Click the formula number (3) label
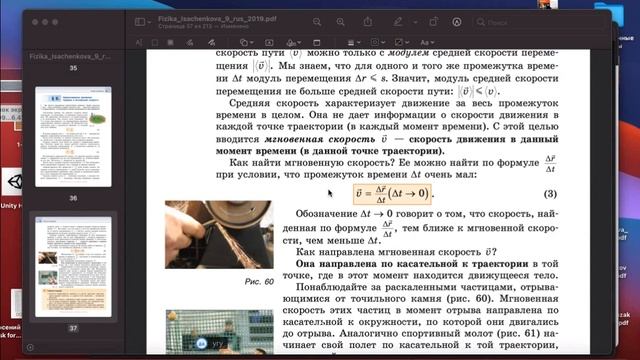Screen dimensions: 640x360 pos(550,194)
